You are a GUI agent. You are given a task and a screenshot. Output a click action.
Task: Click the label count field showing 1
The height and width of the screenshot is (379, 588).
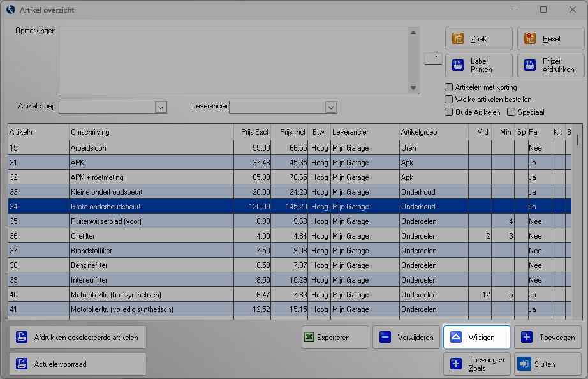[x=433, y=59]
